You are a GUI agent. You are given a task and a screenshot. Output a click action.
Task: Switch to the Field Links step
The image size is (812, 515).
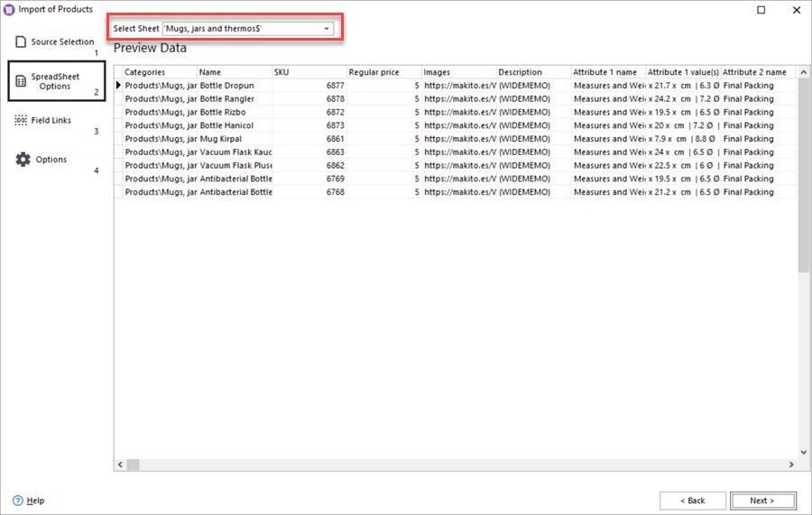51,120
